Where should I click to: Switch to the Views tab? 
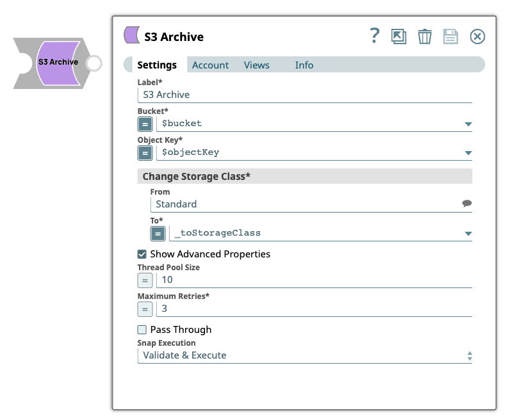(x=256, y=65)
